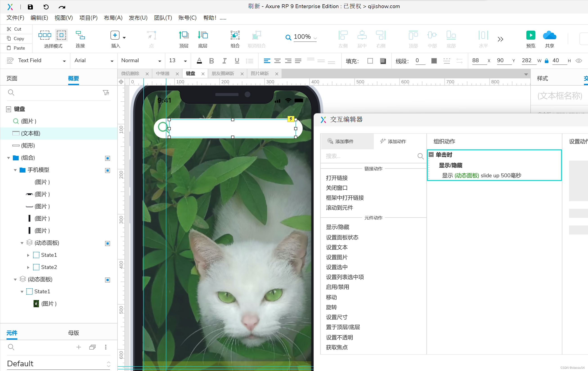This screenshot has height=371, width=588.
Task: Click the 共享 cloud share icon
Action: (550, 35)
